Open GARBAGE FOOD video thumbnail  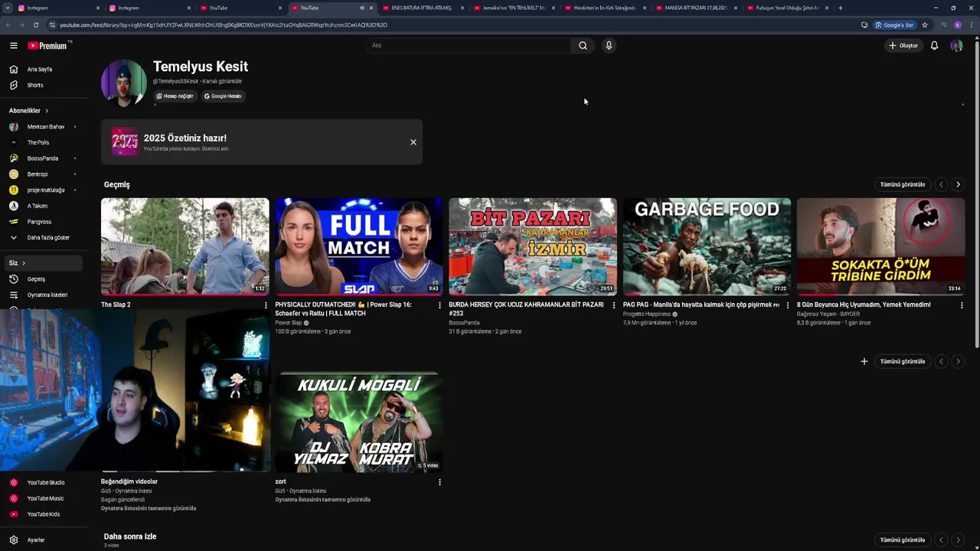707,246
